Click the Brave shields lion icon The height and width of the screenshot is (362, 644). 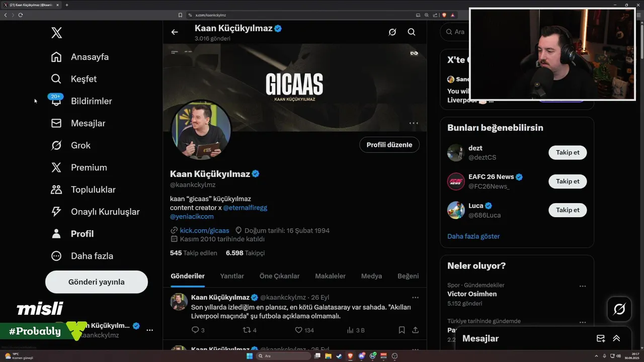444,15
